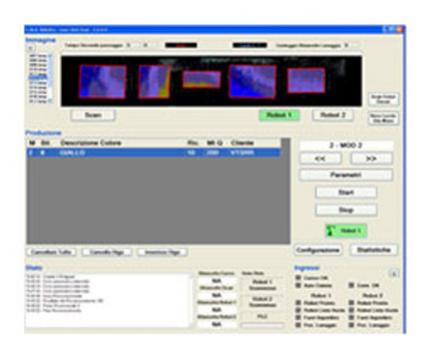The width and height of the screenshot is (430, 360).
Task: Click the Scan button below the image
Action: coord(93,115)
